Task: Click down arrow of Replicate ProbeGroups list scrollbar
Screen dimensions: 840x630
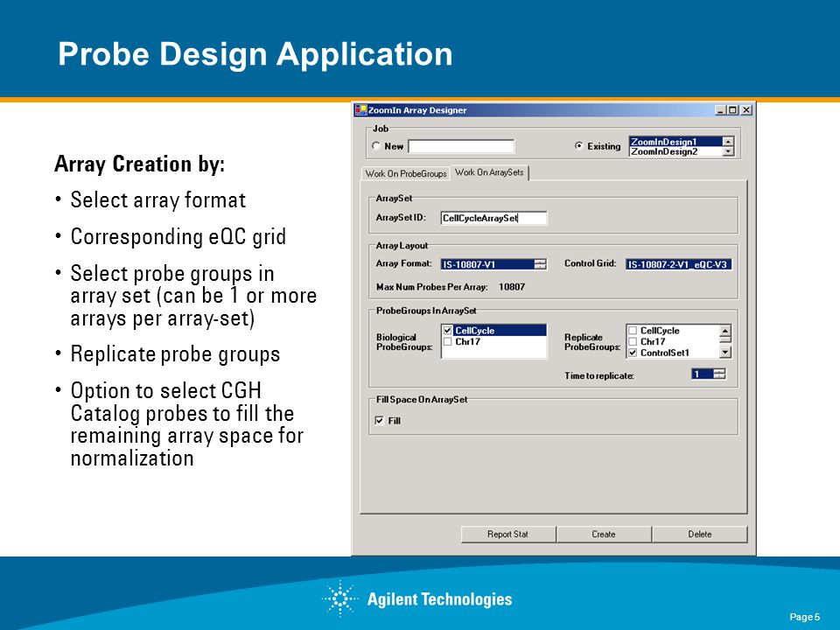Action: [724, 353]
